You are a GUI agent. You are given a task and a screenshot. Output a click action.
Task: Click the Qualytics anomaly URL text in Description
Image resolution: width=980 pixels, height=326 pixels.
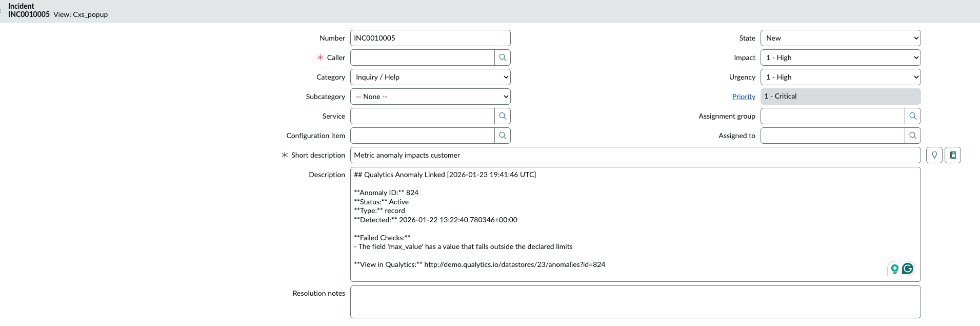514,264
